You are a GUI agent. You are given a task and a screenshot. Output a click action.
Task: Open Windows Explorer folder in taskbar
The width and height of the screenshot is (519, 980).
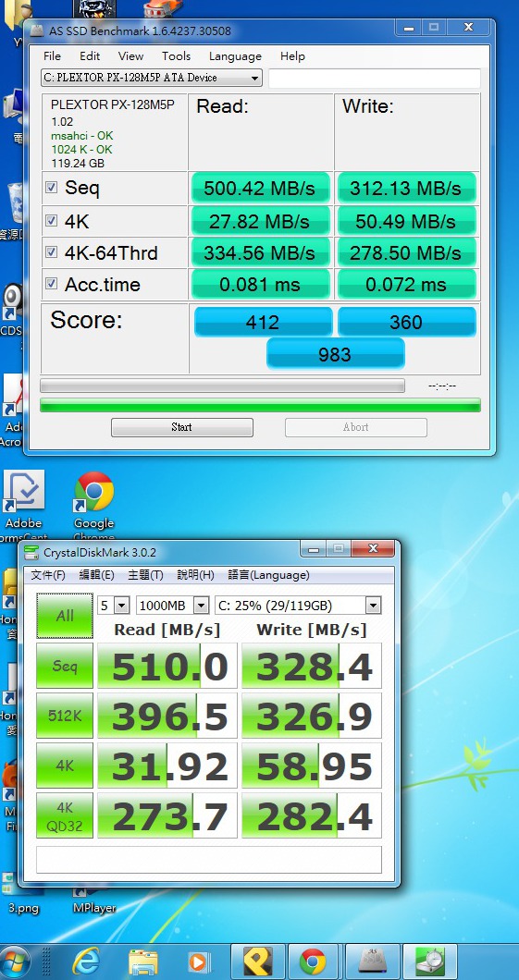[142, 962]
